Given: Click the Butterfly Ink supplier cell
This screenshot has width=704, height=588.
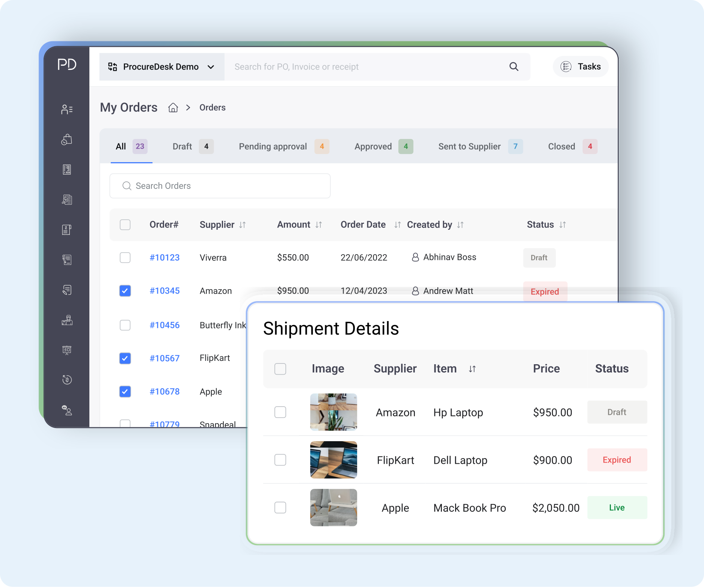Looking at the screenshot, I should click(223, 325).
